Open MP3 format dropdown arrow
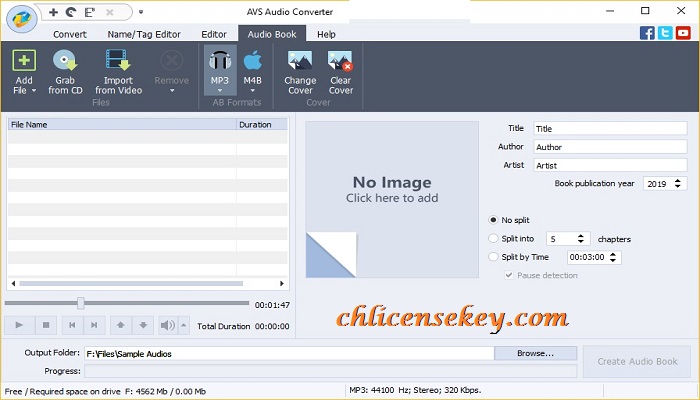This screenshot has width=700, height=400. point(220,91)
